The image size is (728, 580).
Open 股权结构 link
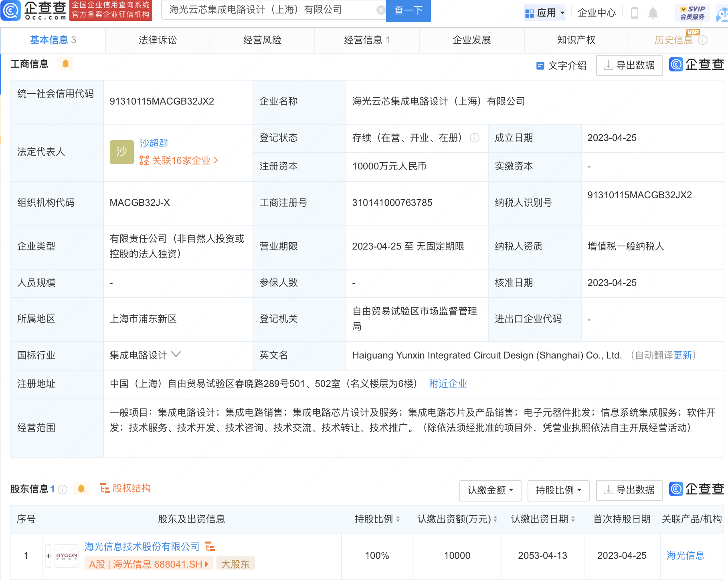(125, 488)
